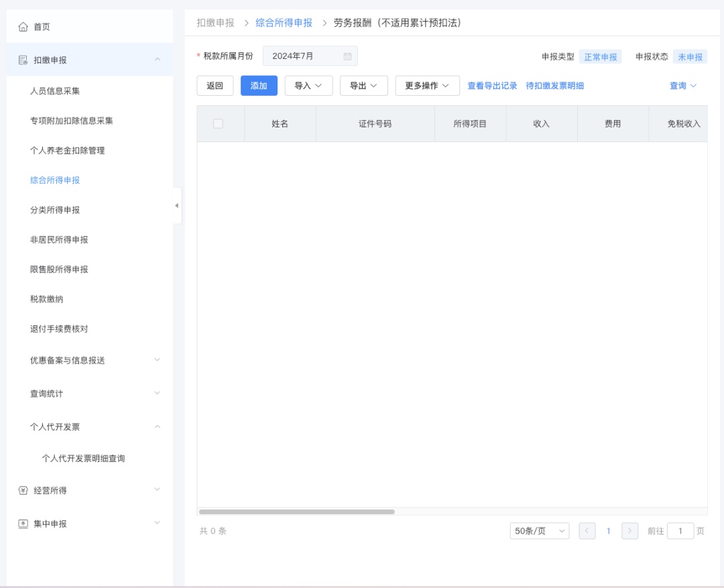Click the home icon beside 首页
The width and height of the screenshot is (724, 588).
pos(23,27)
